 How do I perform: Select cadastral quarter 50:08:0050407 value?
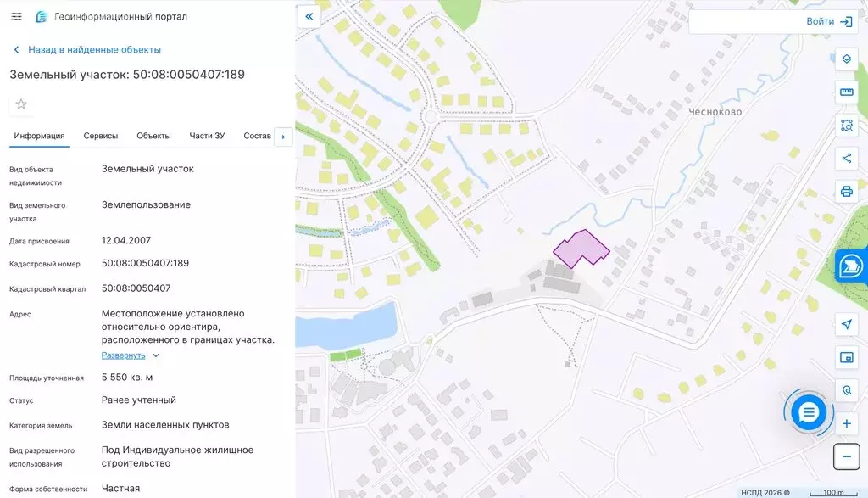pos(136,288)
